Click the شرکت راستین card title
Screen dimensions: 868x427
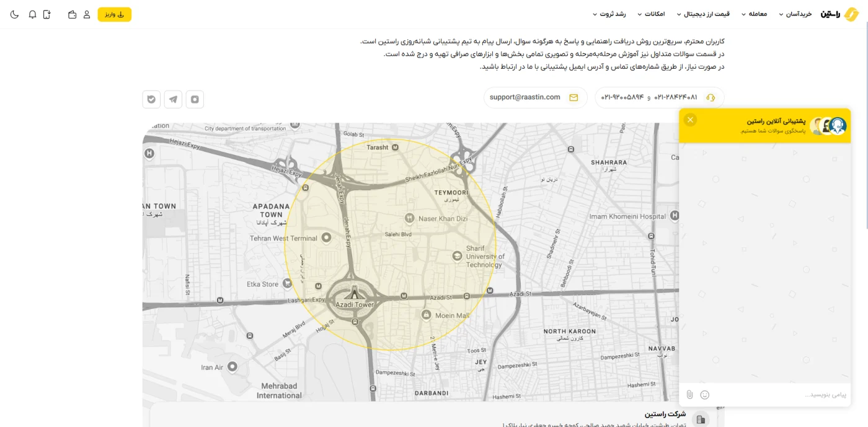[x=665, y=414]
